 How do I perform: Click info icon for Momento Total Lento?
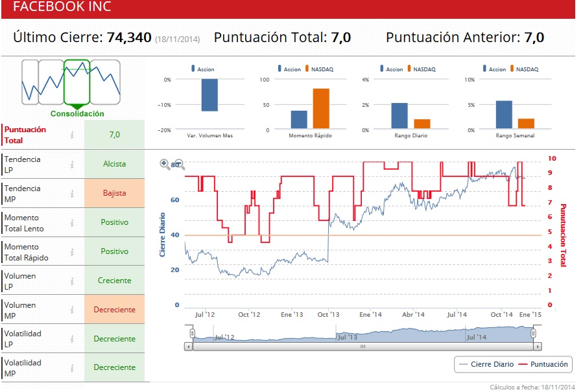72,223
